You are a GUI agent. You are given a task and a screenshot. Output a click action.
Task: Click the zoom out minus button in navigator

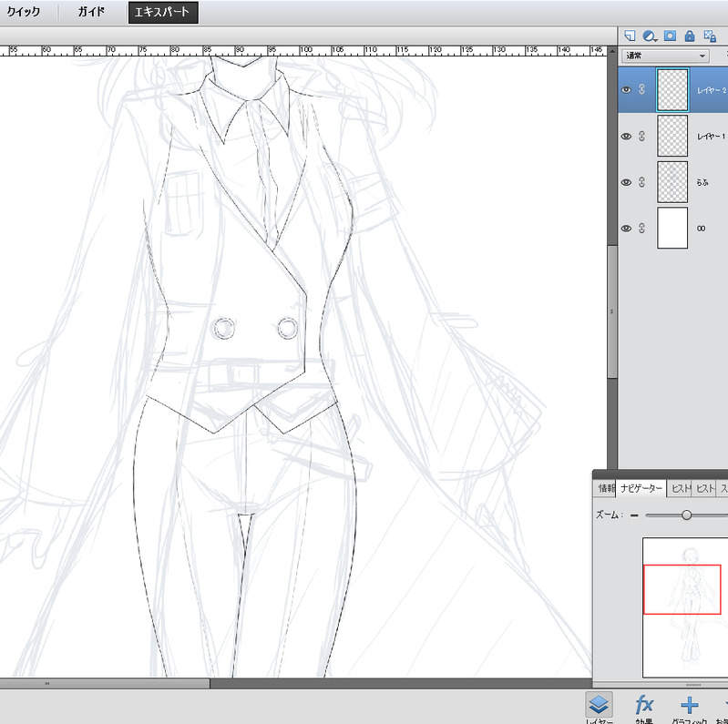(634, 515)
